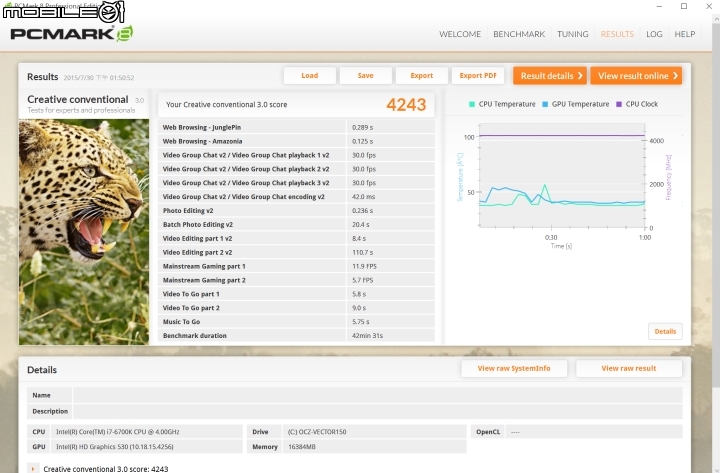Screen dimensions: 720x473
Task: Click the leopard benchmark image
Action: (x=84, y=232)
